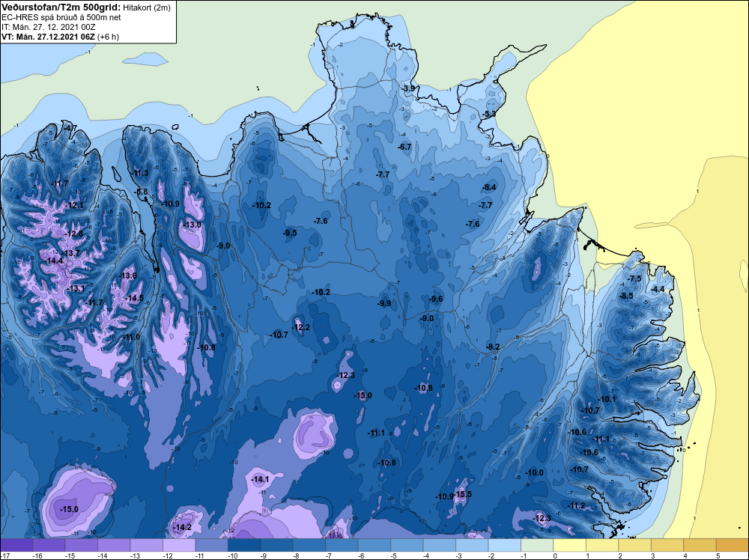The image size is (749, 560).
Task: Click the -13.6 temperature label
Action: pos(128,276)
